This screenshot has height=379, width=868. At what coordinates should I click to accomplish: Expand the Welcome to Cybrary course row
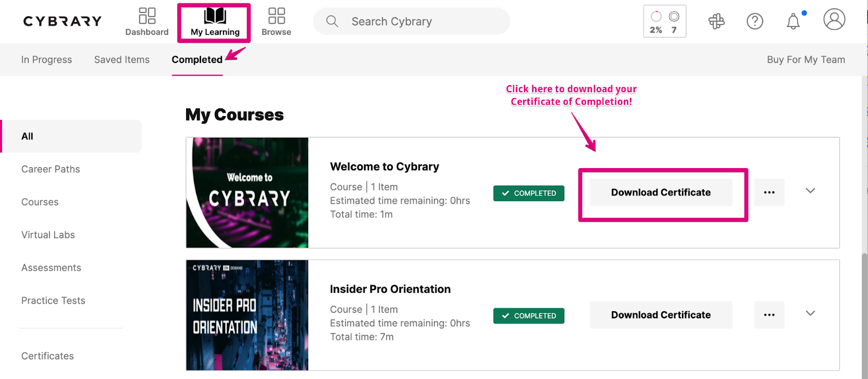[810, 191]
